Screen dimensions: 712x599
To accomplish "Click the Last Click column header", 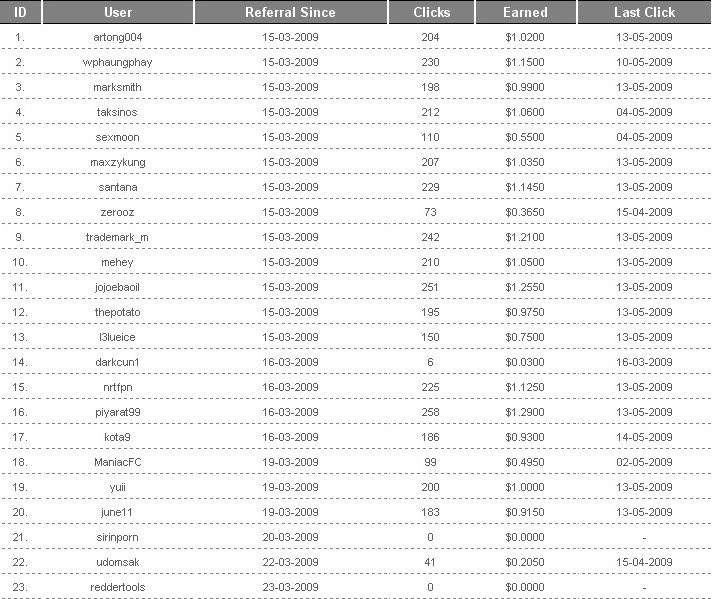I will click(644, 12).
